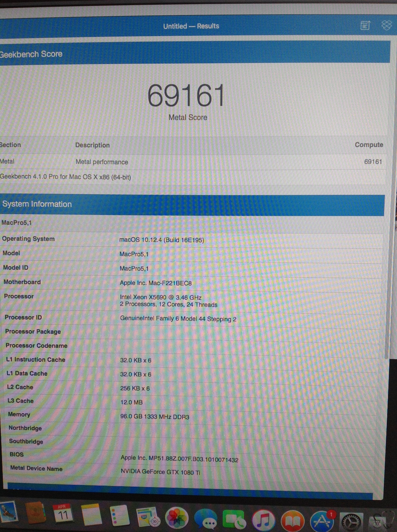
Task: Open System Preferences from the dock
Action: pyautogui.click(x=351, y=521)
